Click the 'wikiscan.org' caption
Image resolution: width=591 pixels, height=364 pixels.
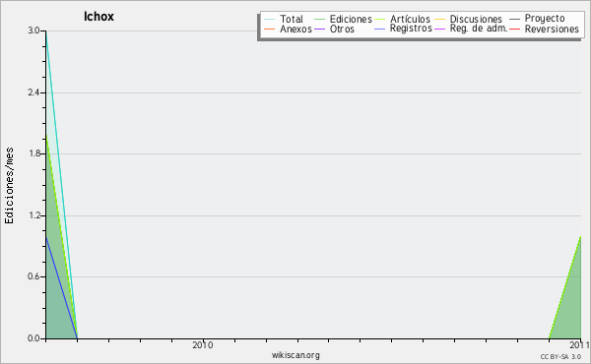click(x=295, y=355)
